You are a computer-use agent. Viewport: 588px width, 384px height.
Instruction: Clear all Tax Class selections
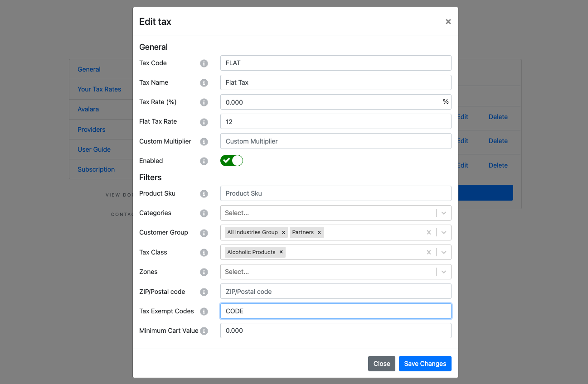pos(429,252)
